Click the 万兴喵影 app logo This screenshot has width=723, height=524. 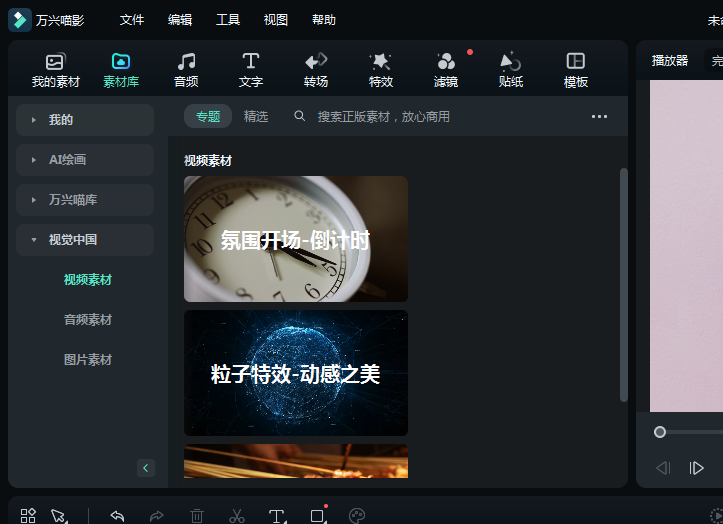click(x=20, y=20)
